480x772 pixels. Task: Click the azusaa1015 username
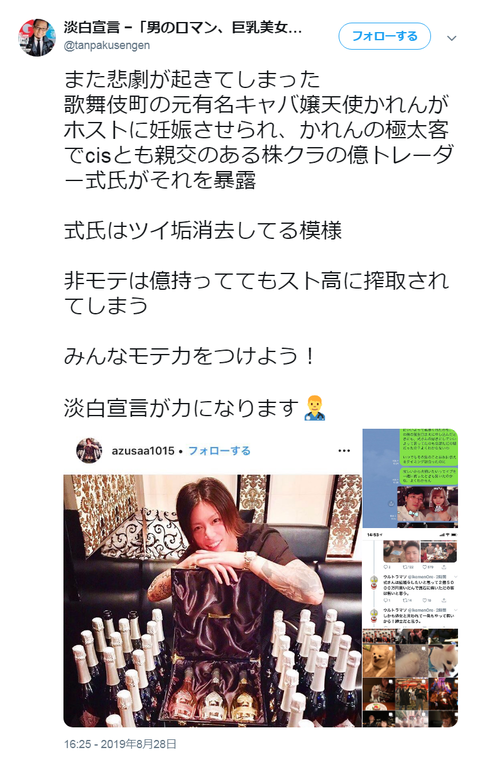[x=143, y=451]
